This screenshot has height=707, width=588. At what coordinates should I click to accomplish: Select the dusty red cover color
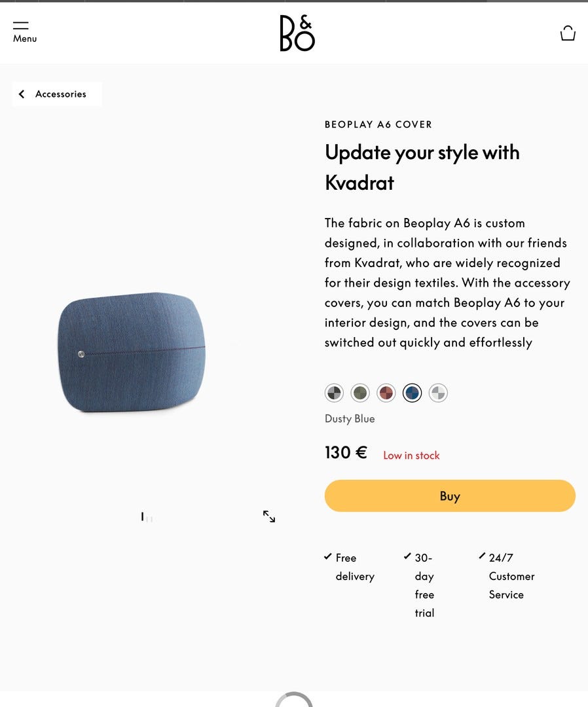pyautogui.click(x=386, y=393)
